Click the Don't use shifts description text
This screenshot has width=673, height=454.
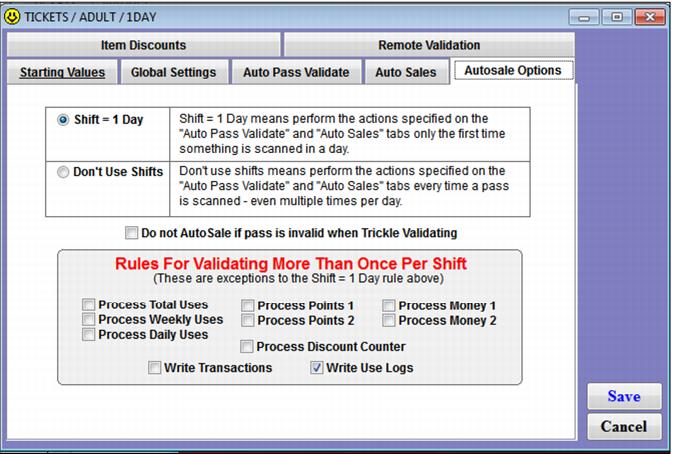344,186
